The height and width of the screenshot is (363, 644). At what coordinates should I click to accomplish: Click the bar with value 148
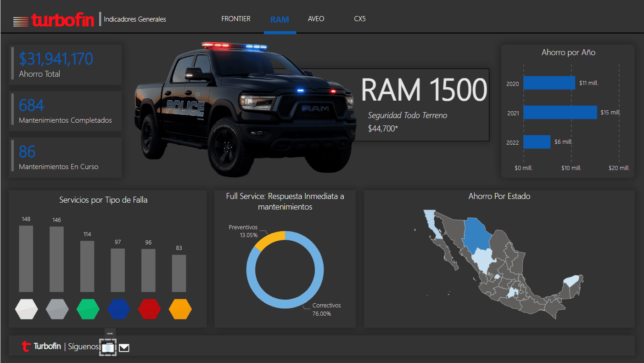click(26, 259)
